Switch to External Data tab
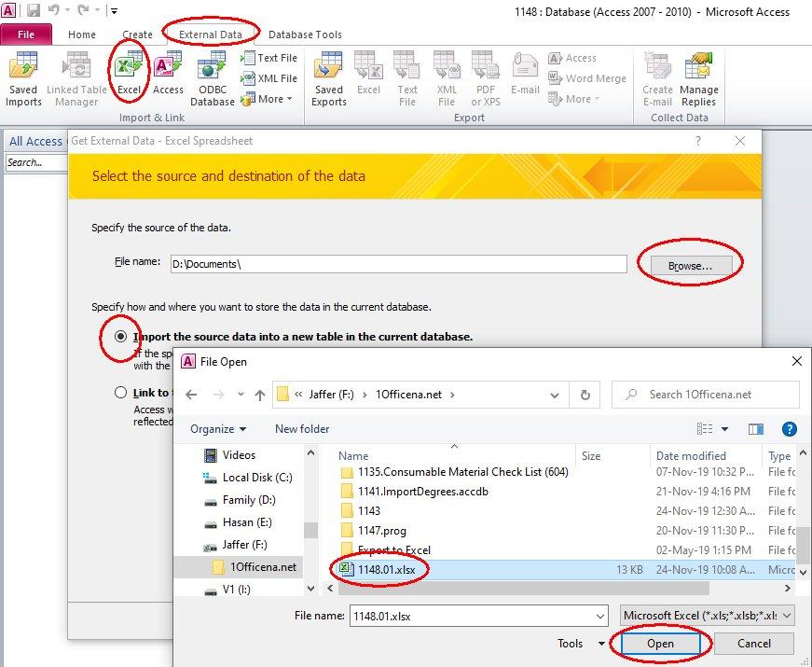Viewport: 812px width, 667px height. 211,35
